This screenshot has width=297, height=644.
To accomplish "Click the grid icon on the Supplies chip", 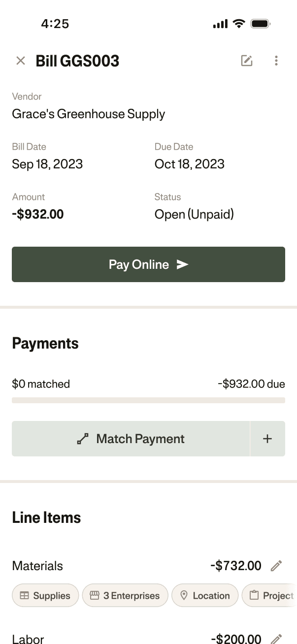I will tap(24, 595).
